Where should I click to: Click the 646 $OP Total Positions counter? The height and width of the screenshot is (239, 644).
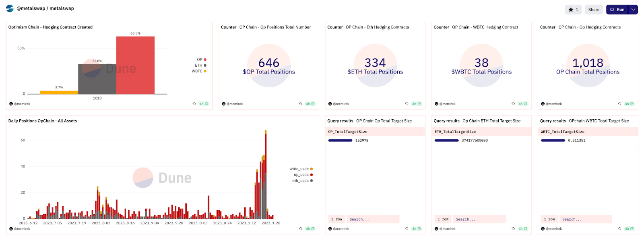[269, 66]
